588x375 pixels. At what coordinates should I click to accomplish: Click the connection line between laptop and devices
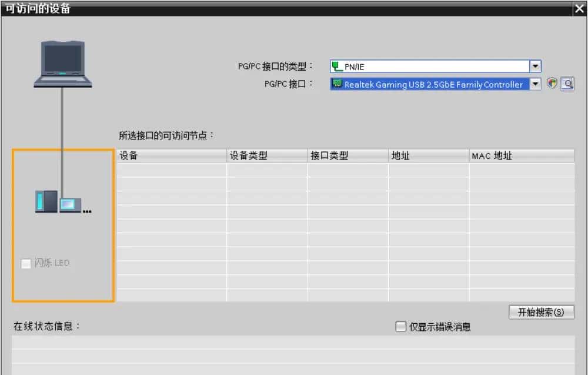coord(62,135)
